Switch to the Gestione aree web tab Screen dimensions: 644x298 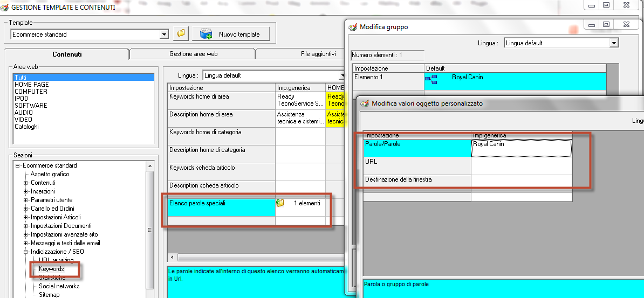pyautogui.click(x=194, y=54)
